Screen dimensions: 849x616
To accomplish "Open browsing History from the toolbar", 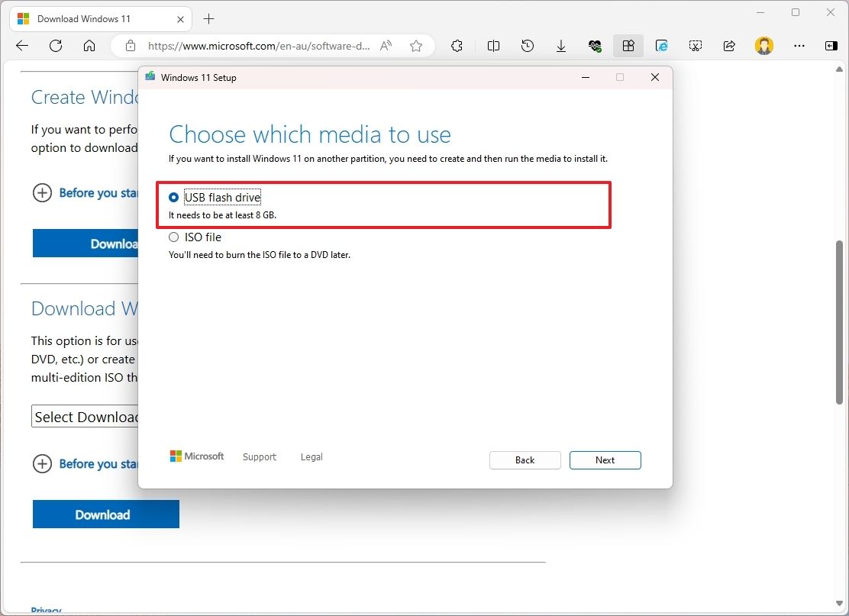I will click(x=528, y=46).
